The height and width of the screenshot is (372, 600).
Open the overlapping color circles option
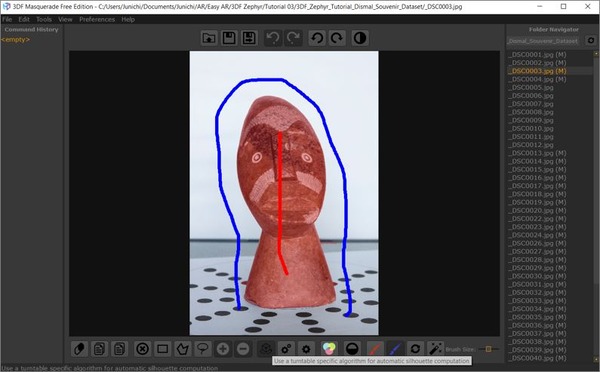click(329, 349)
